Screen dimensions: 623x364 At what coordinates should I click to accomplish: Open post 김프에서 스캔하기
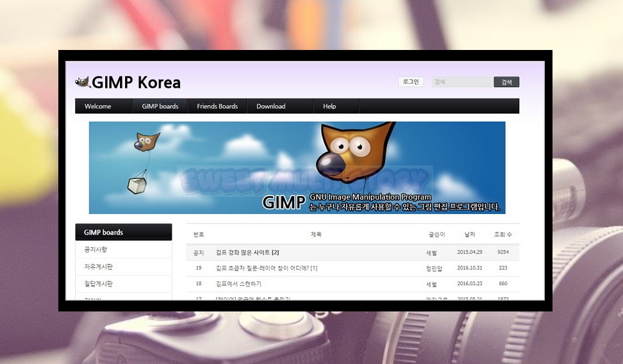click(238, 284)
